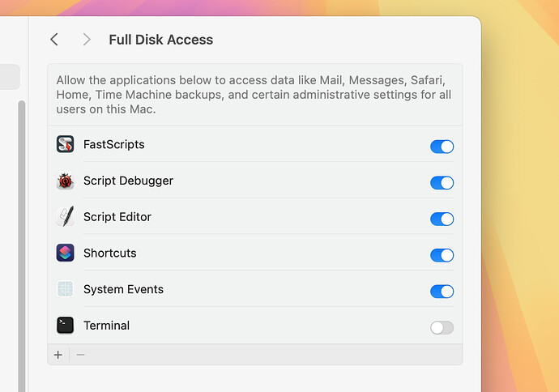Click the FastScripts row label
559x392 pixels.
click(114, 144)
